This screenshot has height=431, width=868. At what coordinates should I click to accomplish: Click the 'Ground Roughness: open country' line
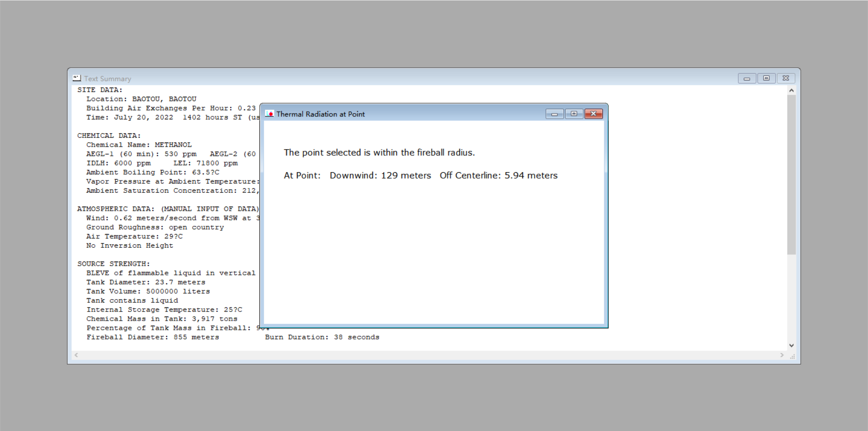point(155,227)
